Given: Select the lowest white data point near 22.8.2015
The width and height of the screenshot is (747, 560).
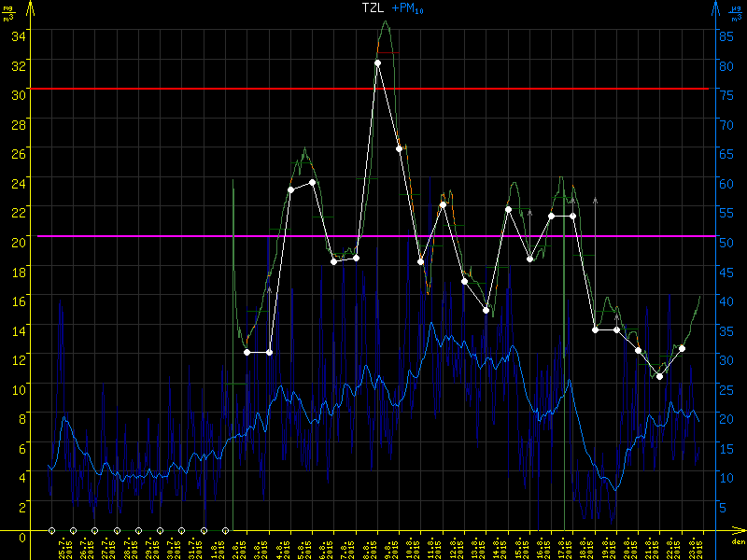Looking at the screenshot, I should [x=659, y=376].
